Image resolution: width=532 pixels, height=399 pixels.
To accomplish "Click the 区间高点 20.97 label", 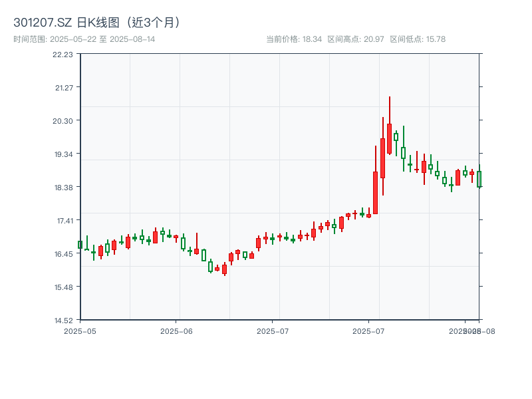I will [356, 39].
